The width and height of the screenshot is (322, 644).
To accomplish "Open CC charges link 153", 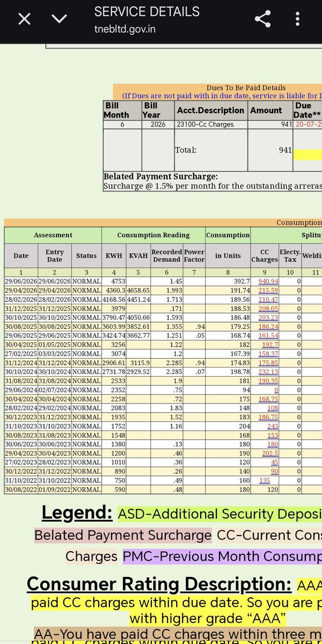I will click(272, 435).
